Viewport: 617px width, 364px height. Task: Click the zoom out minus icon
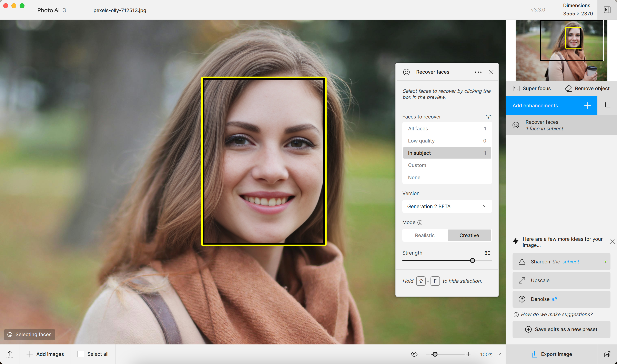click(427, 354)
